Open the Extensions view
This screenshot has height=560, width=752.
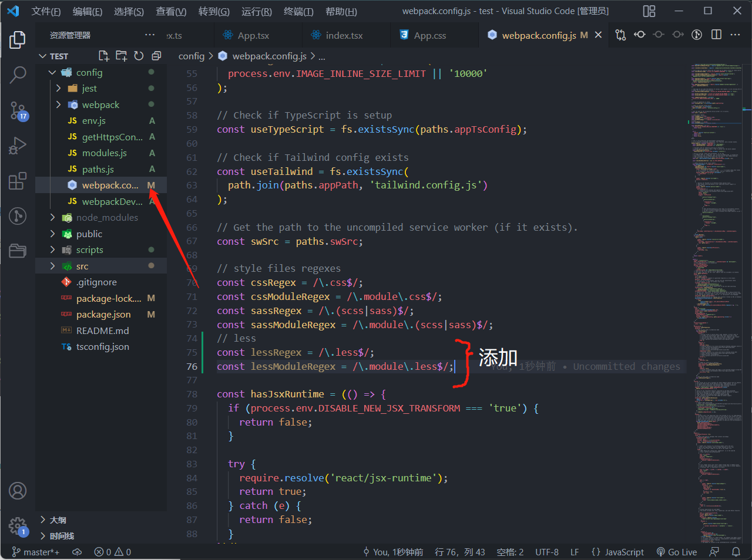[18, 181]
